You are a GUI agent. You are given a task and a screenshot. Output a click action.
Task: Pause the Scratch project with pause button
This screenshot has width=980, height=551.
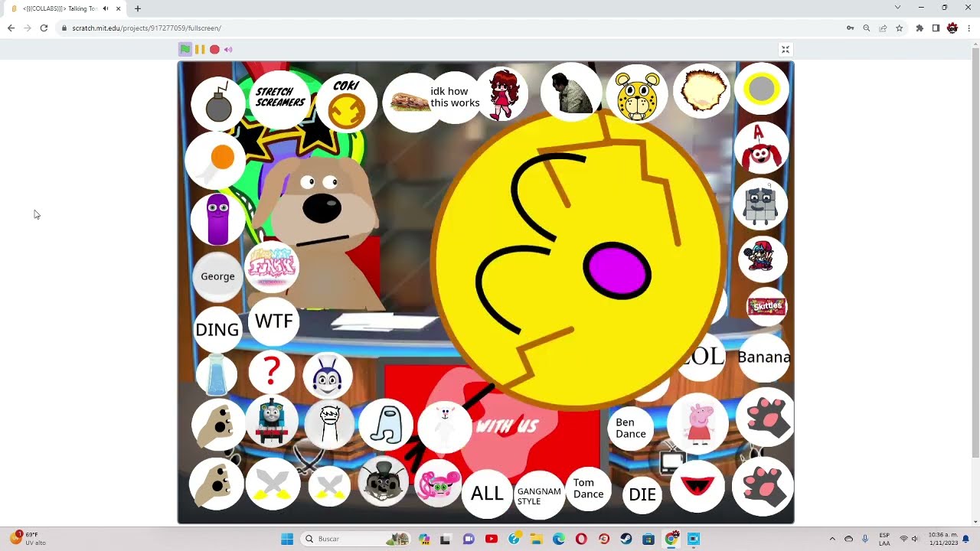(x=200, y=50)
